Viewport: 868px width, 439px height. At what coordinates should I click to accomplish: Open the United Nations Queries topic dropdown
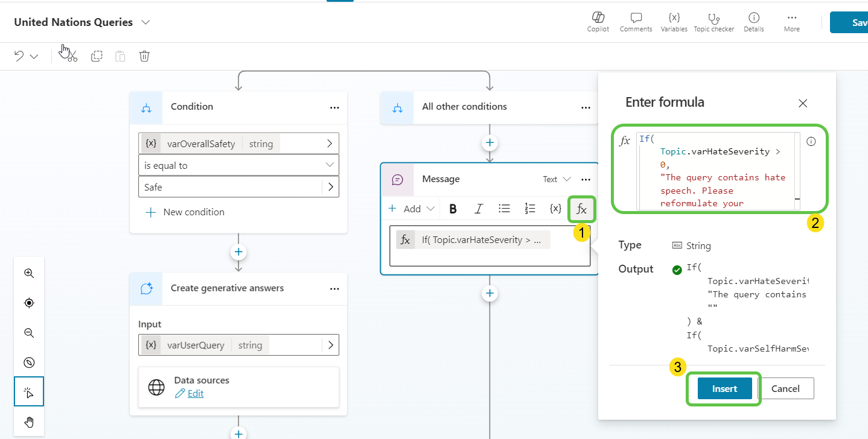click(145, 22)
